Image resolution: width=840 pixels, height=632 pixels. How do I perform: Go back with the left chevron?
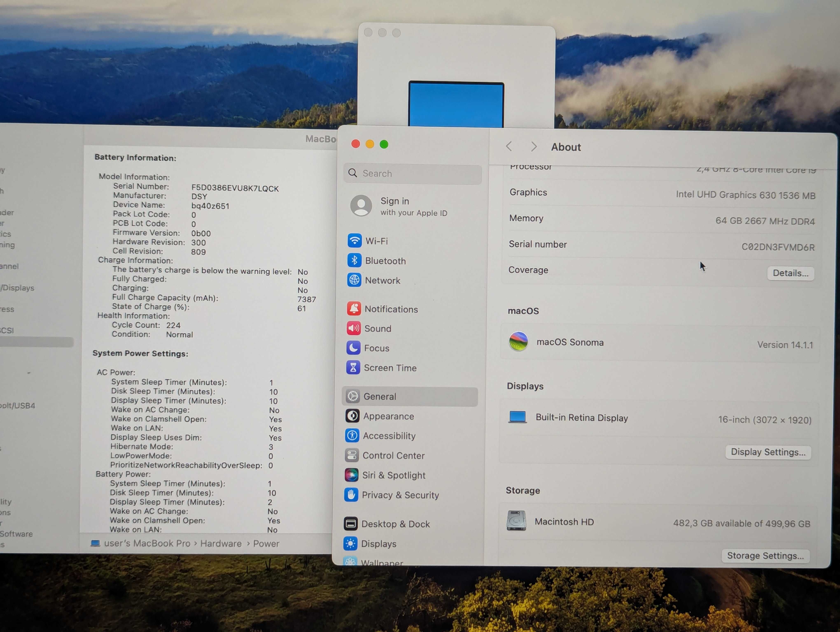pos(509,146)
